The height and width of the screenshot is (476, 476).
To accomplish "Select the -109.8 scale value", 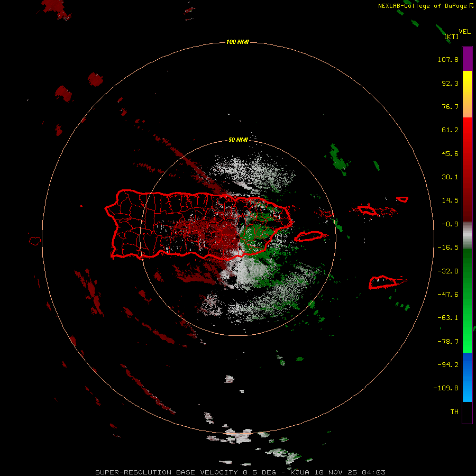I will 446,388.
